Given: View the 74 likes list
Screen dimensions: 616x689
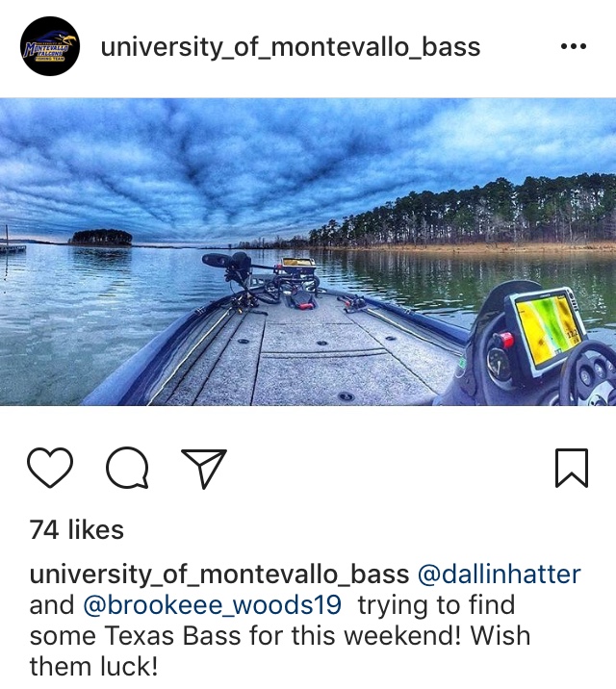Looking at the screenshot, I should coord(77,529).
